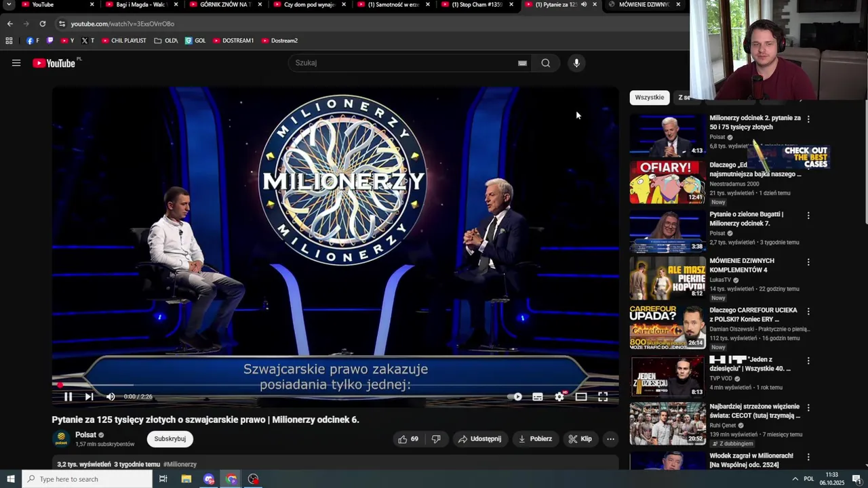The image size is (868, 488).
Task: Switch to MÓWIENIE DZIWNYCH browser tab
Action: [644, 5]
